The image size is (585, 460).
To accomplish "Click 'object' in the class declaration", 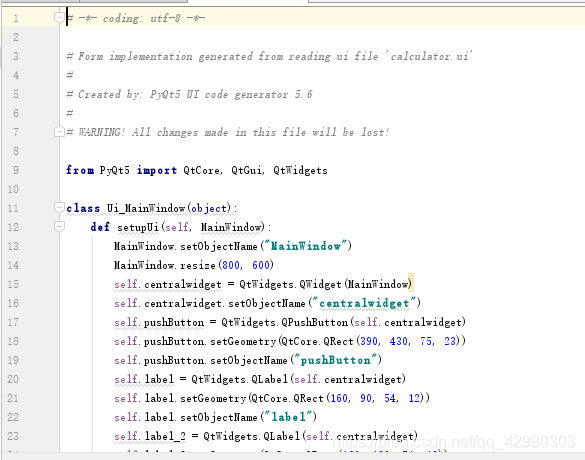I will [209, 208].
